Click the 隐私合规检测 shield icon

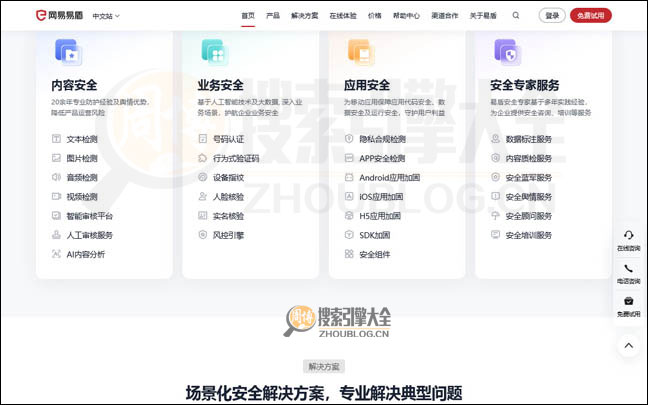point(349,139)
